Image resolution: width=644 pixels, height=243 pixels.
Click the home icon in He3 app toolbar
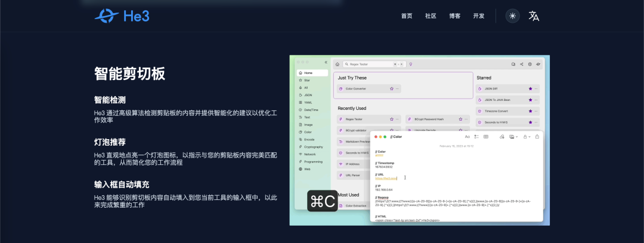[x=337, y=64]
